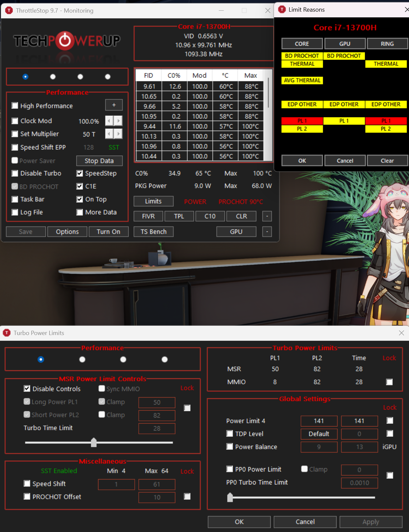409x532 pixels.
Task: Open the Limits window button
Action: click(153, 201)
